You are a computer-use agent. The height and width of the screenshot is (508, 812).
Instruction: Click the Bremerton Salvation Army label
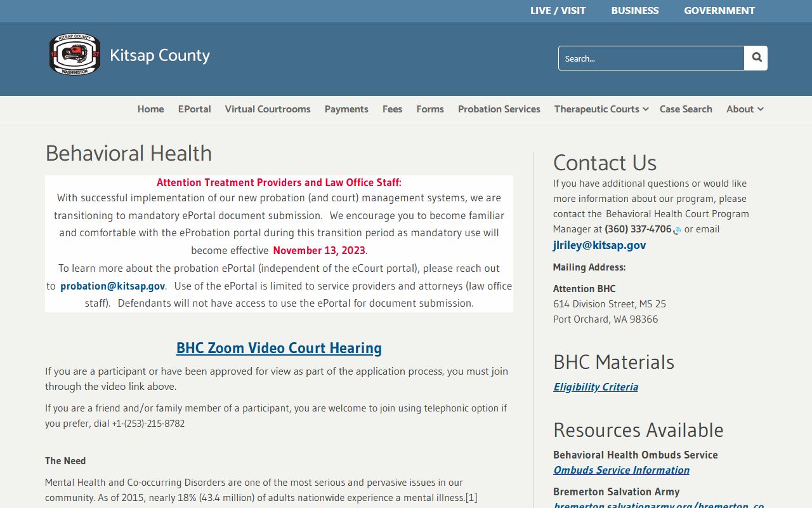617,491
